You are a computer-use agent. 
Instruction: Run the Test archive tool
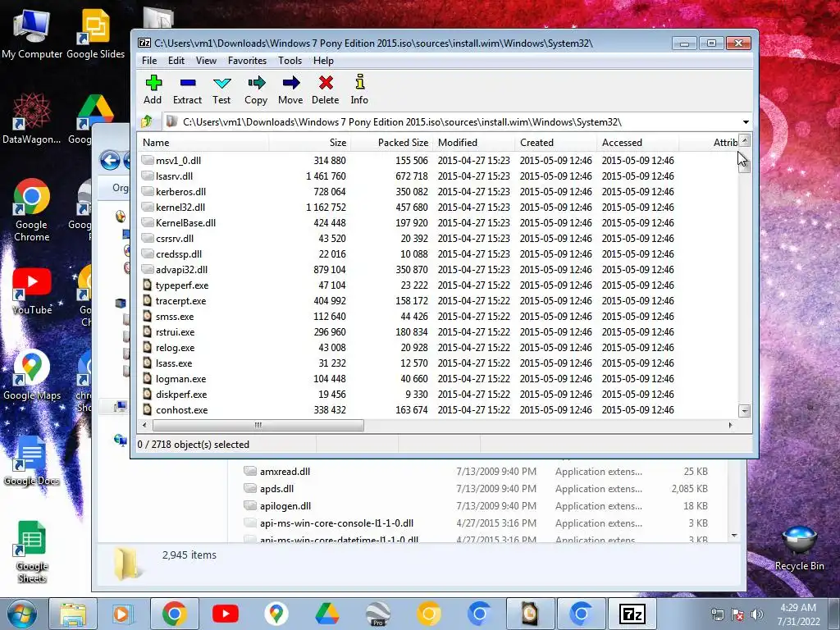(221, 84)
